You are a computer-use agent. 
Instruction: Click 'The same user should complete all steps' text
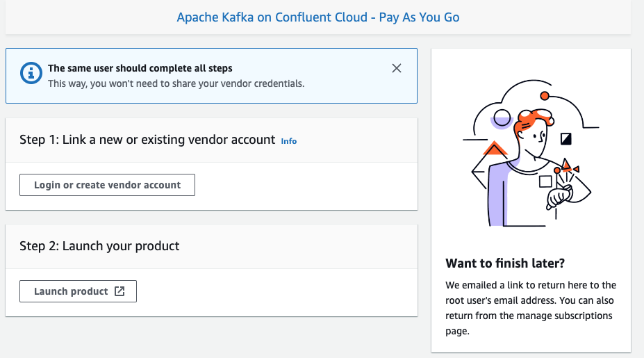140,68
